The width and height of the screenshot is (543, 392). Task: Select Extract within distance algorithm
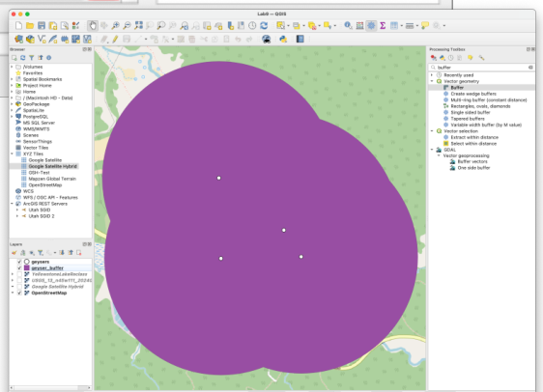(x=474, y=137)
